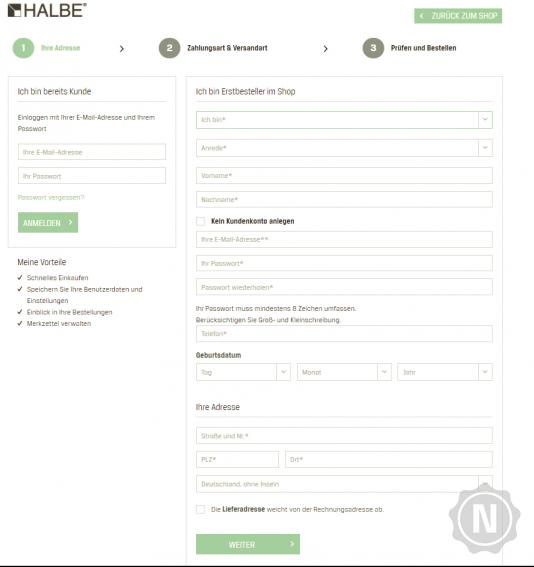The image size is (534, 567).
Task: Tick Kein Kundenkonto anlegen checkbox
Action: coord(201,221)
